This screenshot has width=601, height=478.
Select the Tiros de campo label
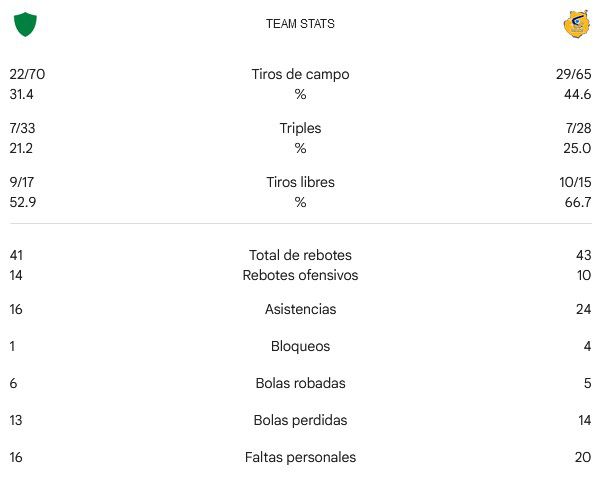300,74
